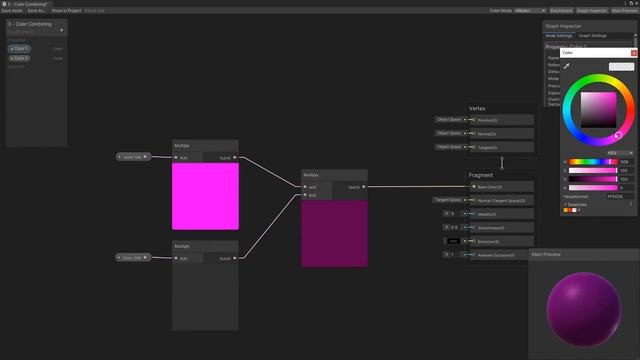Viewport: 640px width, 360px height.
Task: Toggle the Main Preview panel button
Action: point(624,11)
